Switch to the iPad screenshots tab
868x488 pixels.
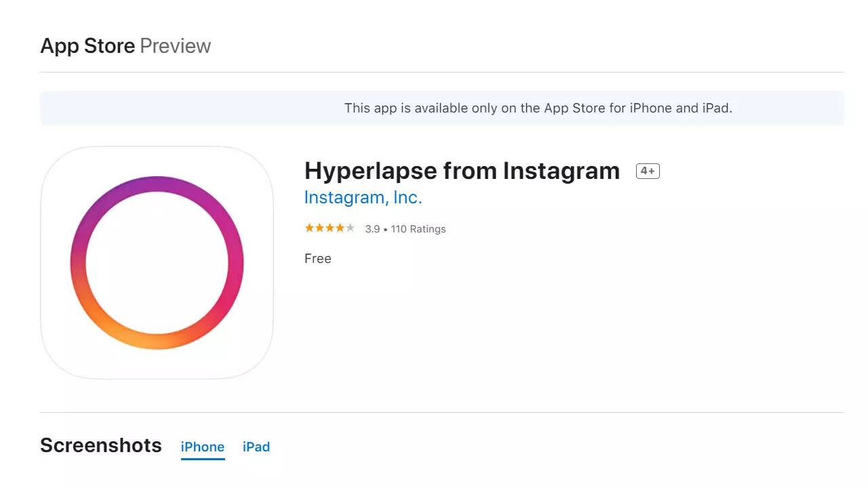pos(256,447)
